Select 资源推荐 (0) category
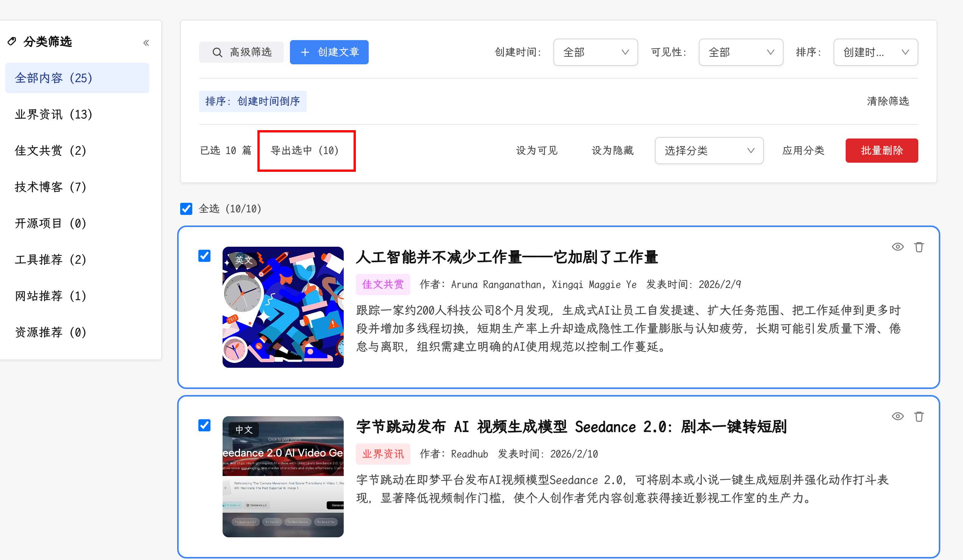The width and height of the screenshot is (963, 560). (x=77, y=332)
